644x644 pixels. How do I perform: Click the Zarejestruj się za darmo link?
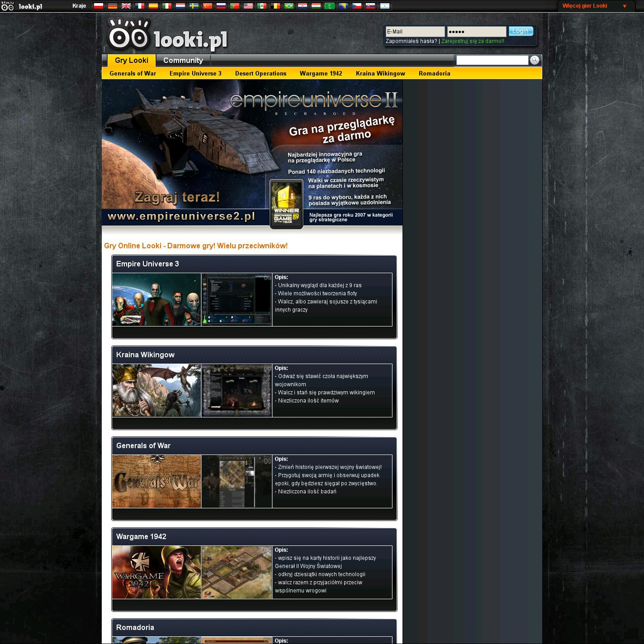473,41
